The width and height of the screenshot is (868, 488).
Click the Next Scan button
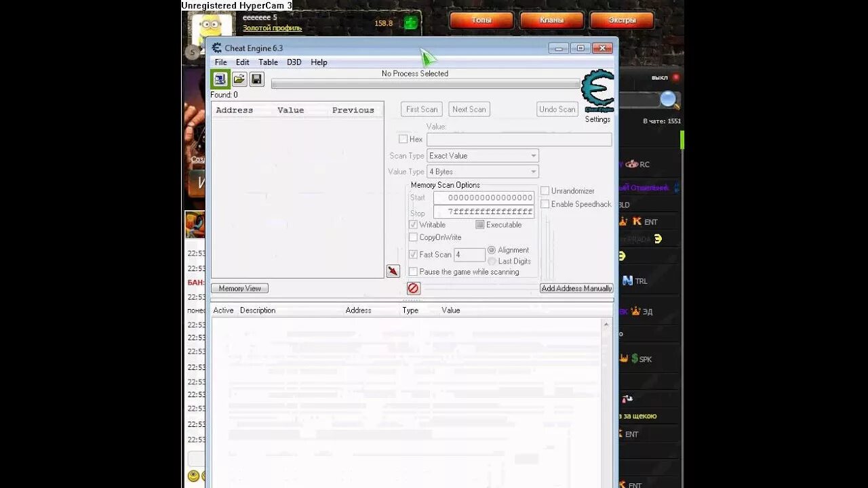pyautogui.click(x=469, y=109)
